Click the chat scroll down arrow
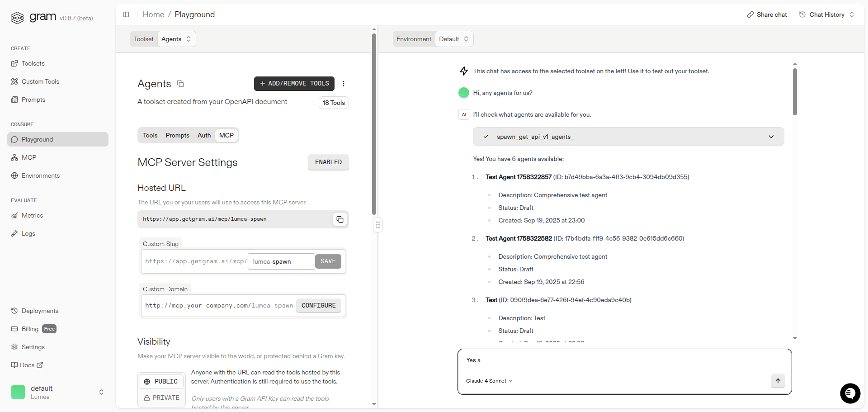This screenshot has height=412, width=868. click(795, 338)
